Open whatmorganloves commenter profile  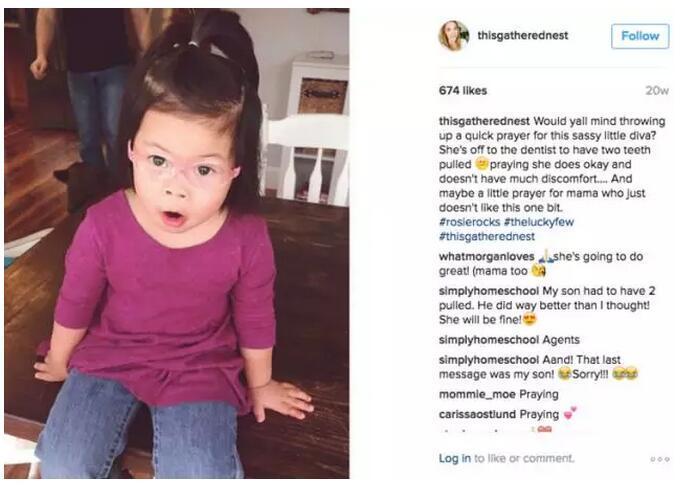pos(486,257)
